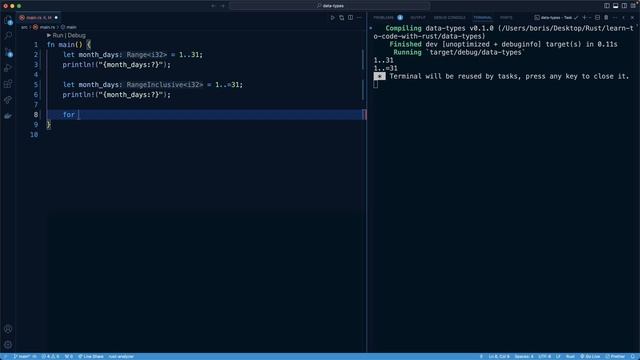Screen dimensions: 640x360
Task: Change indentation via Spaces status item
Action: 524,356
